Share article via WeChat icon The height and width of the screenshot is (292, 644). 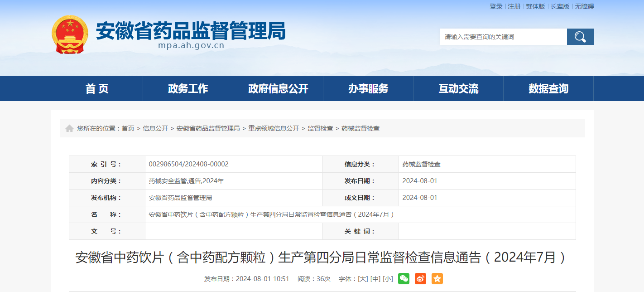coord(404,279)
